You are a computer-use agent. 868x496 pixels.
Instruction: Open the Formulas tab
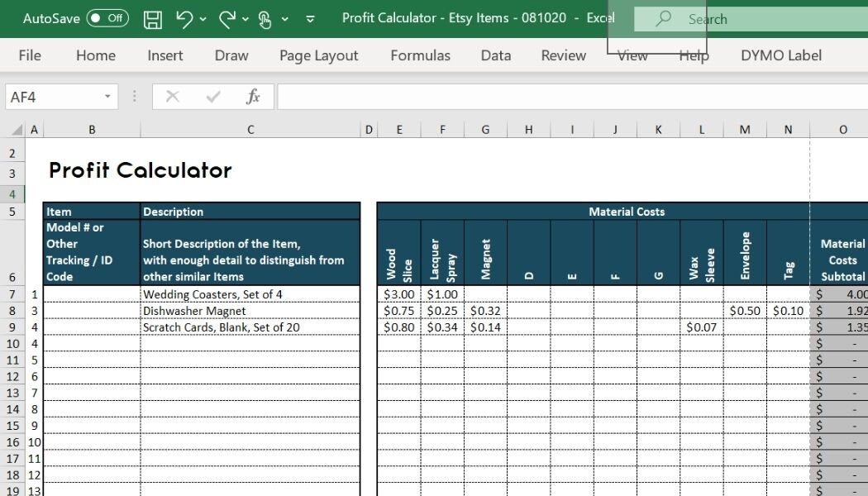click(x=420, y=55)
